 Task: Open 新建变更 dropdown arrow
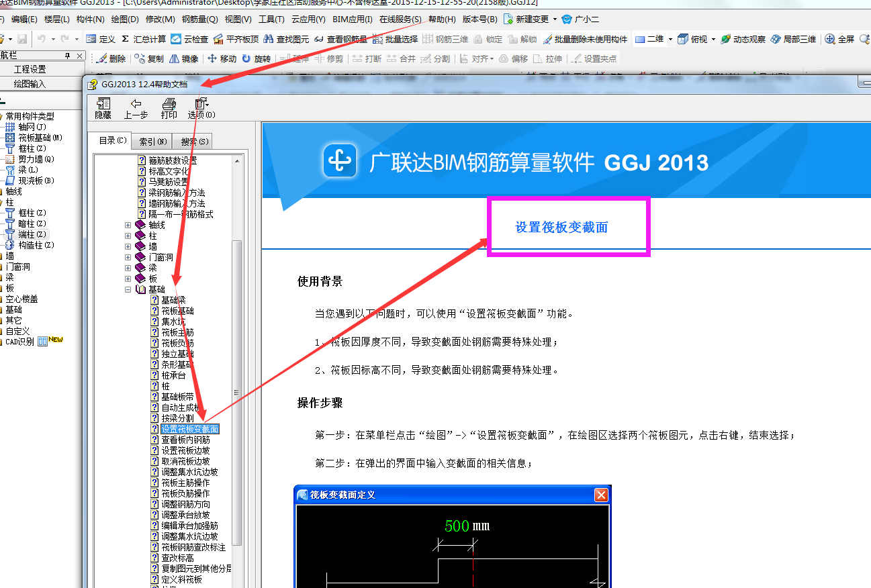555,19
